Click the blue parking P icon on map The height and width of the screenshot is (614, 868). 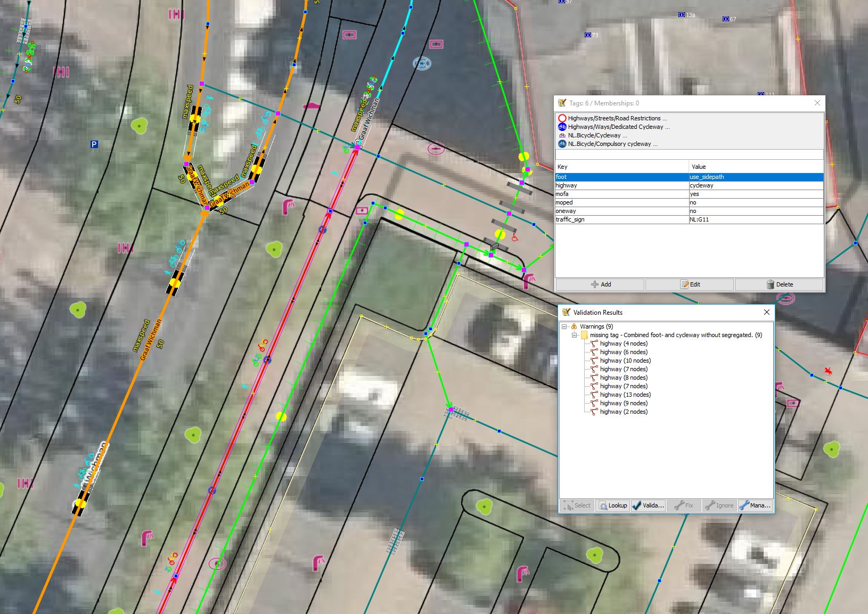94,144
